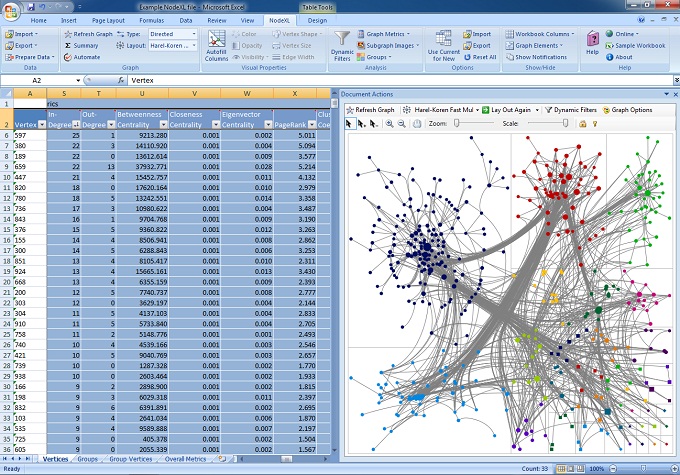Select the subtract-from-selection arrow minus tool

(373, 124)
